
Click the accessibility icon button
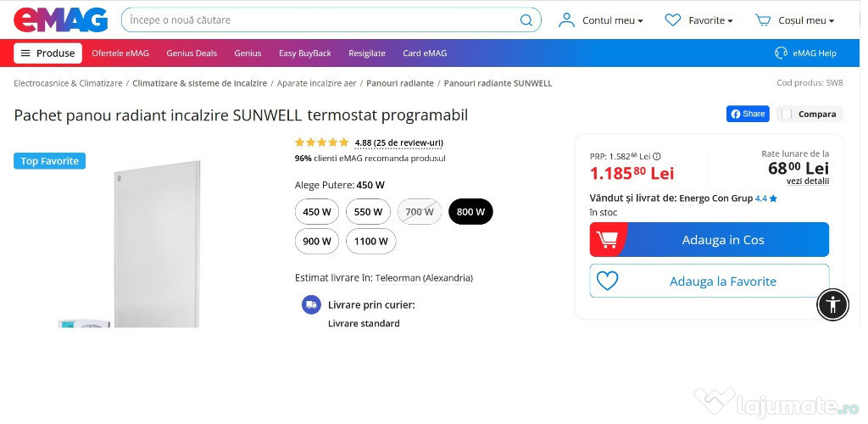(832, 304)
